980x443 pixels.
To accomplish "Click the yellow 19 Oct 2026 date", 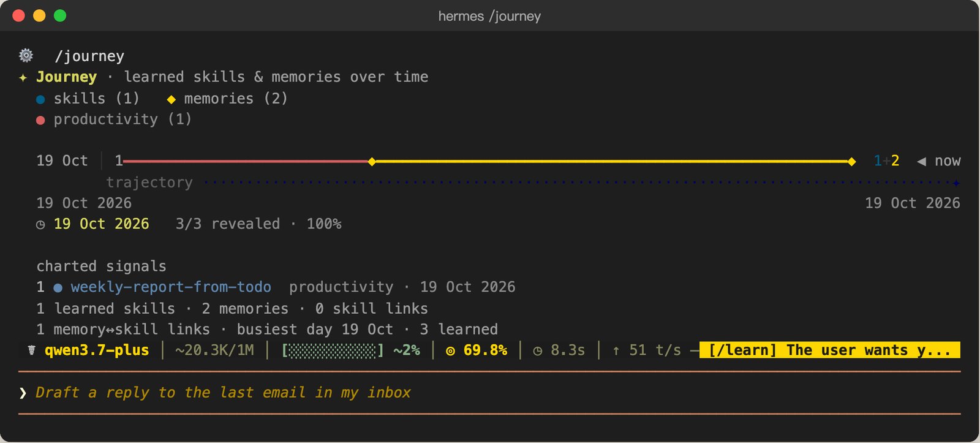I will pyautogui.click(x=102, y=224).
